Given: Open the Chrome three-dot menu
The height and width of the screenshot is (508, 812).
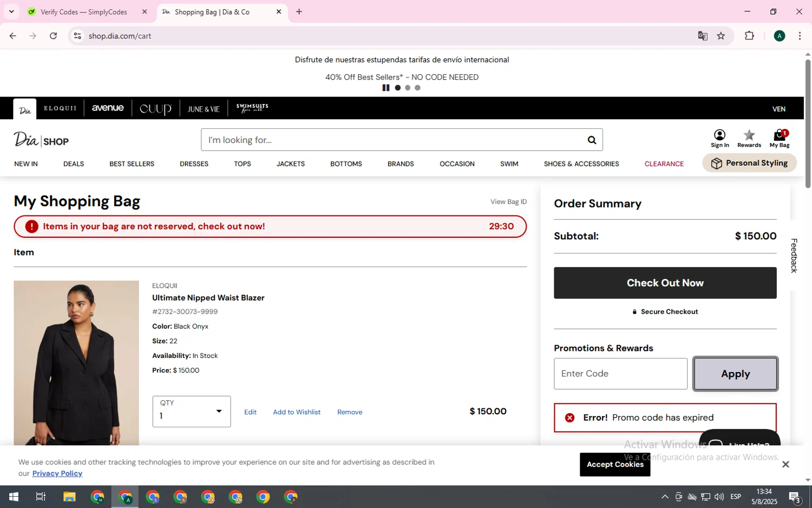Looking at the screenshot, I should click(800, 36).
